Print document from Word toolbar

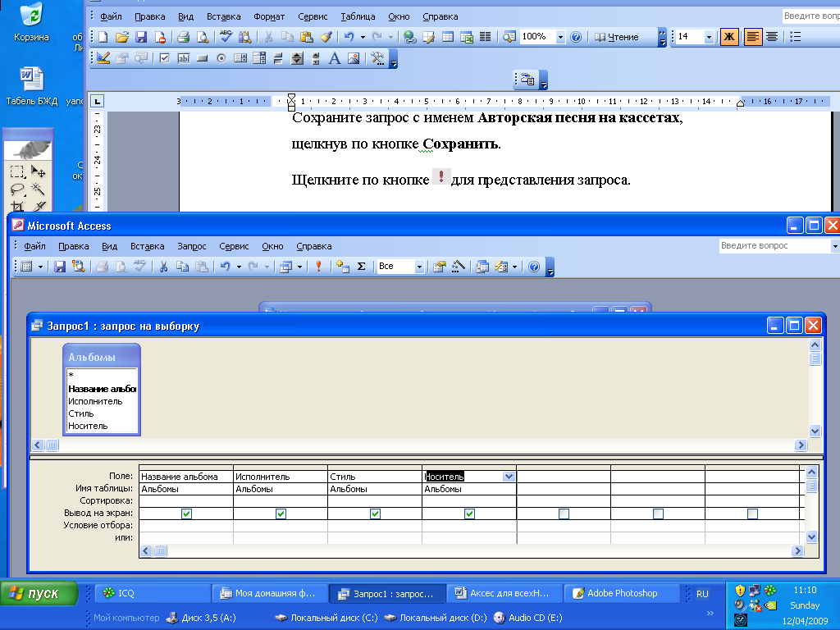184,37
